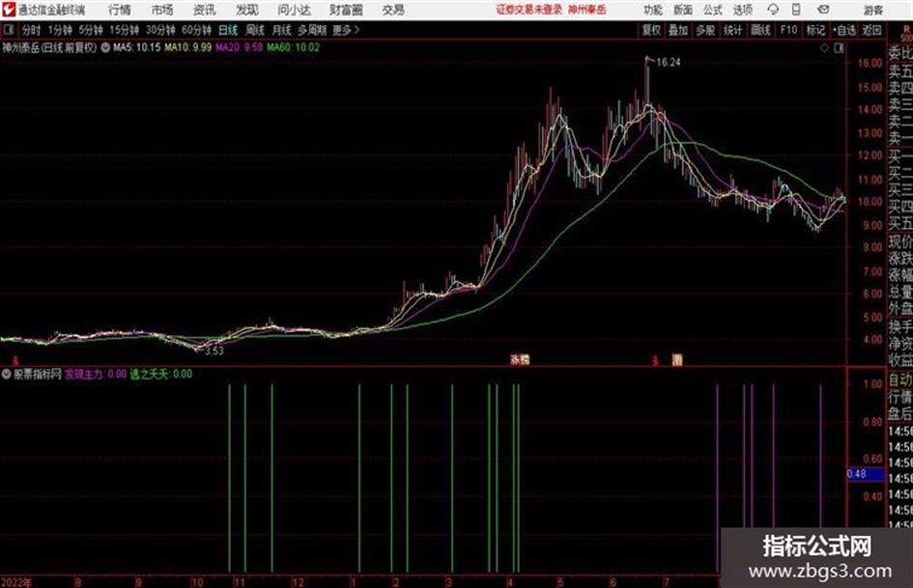Click the 10.00 price axis label
Viewport: 913px width, 588px height.
[870, 202]
